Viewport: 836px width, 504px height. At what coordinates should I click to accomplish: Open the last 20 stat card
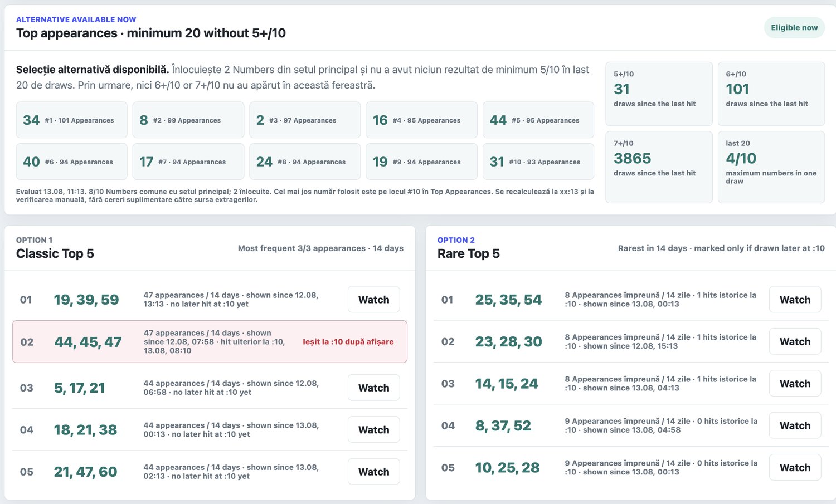point(771,167)
